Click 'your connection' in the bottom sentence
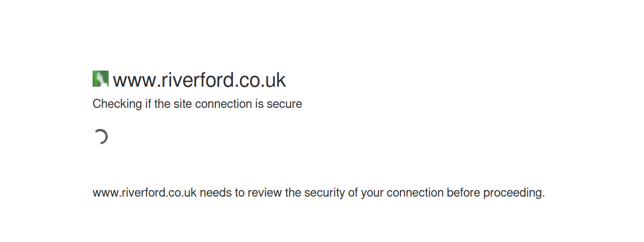The width and height of the screenshot is (644, 242). (x=402, y=193)
